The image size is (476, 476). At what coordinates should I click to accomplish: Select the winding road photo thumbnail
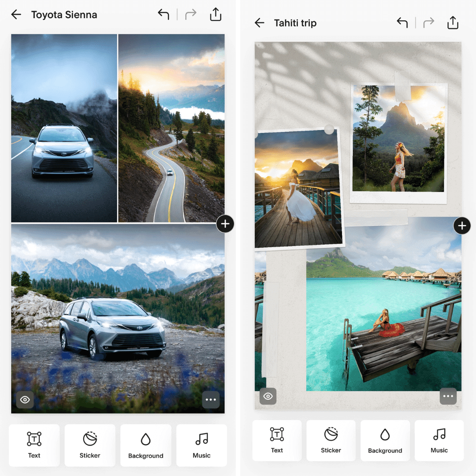click(171, 128)
